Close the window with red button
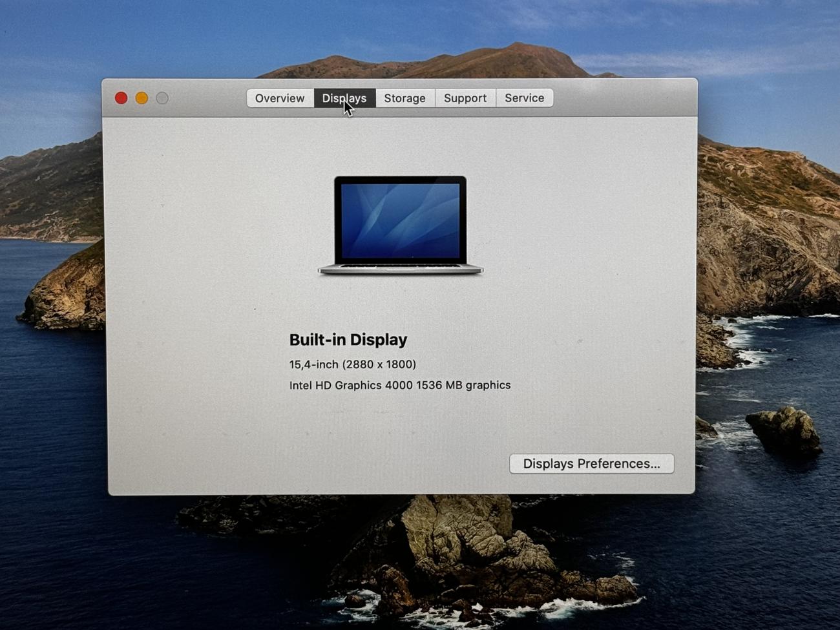Image resolution: width=840 pixels, height=630 pixels. tap(121, 98)
